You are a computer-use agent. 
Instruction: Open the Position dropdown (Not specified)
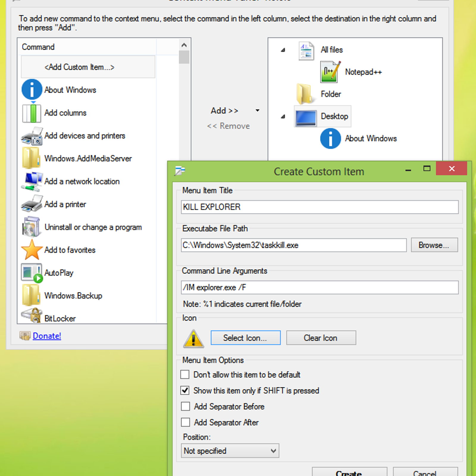coord(230,451)
